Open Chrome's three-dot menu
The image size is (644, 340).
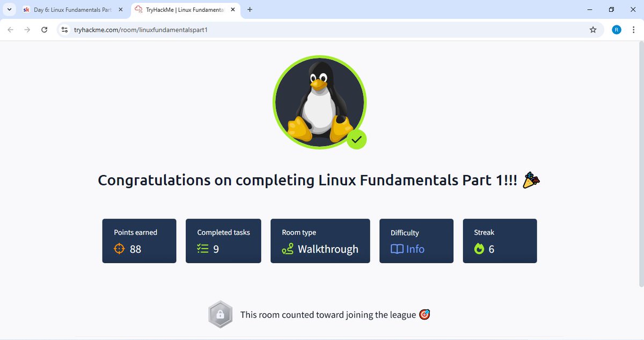633,30
